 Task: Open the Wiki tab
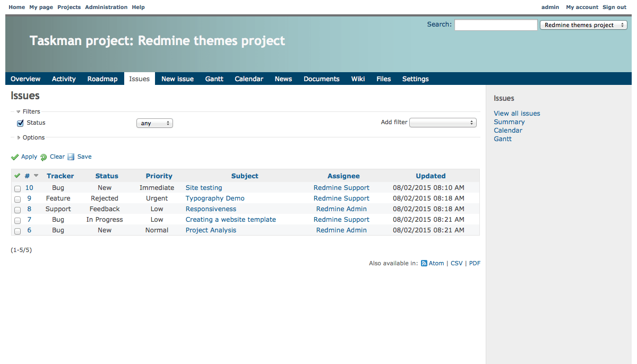(358, 79)
